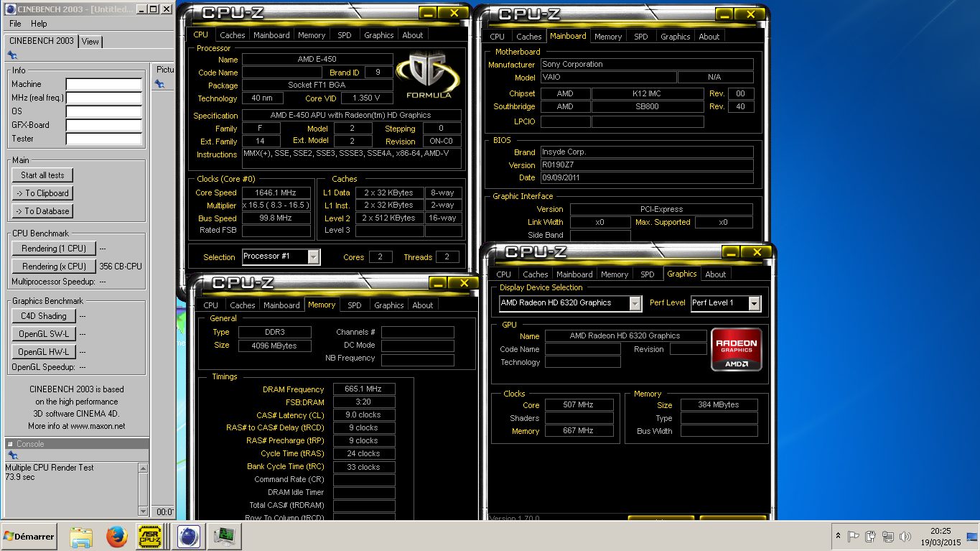This screenshot has width=980, height=551.
Task: Click the OS input field
Action: pos(104,112)
